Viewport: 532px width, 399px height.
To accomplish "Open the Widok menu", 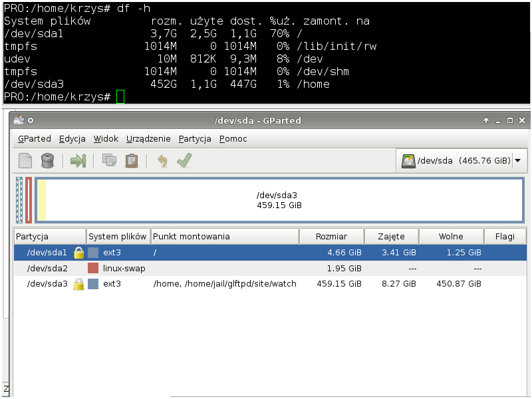I will (x=106, y=139).
